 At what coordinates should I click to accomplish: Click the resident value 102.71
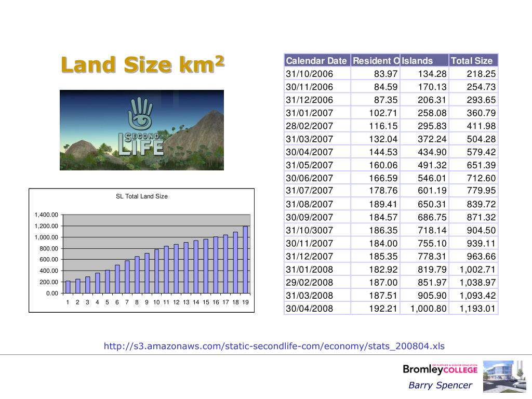coord(383,113)
